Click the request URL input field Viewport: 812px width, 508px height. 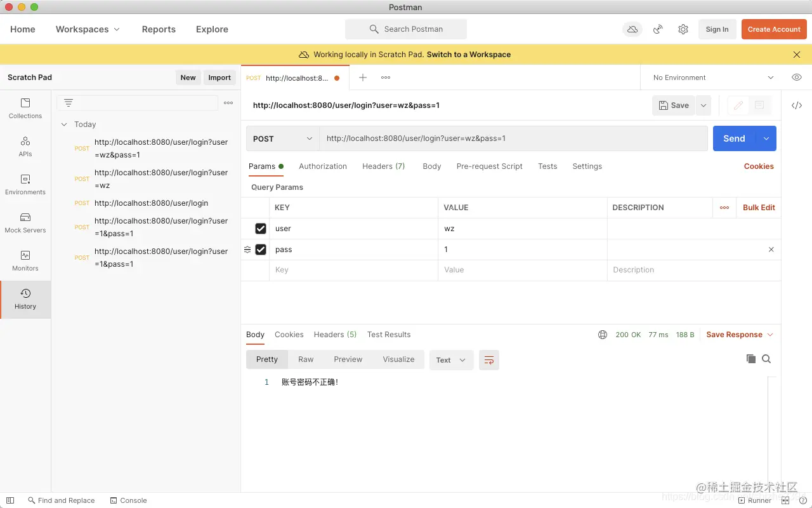pyautogui.click(x=513, y=138)
